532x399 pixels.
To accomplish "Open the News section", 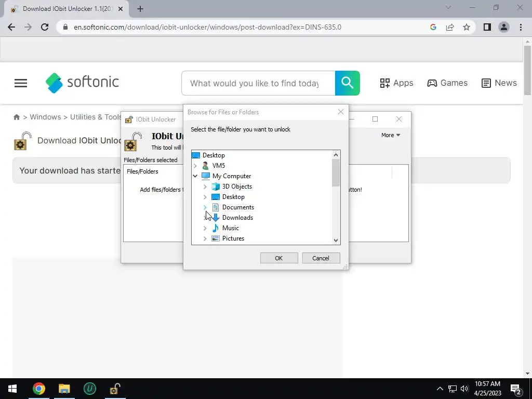I will pos(499,83).
